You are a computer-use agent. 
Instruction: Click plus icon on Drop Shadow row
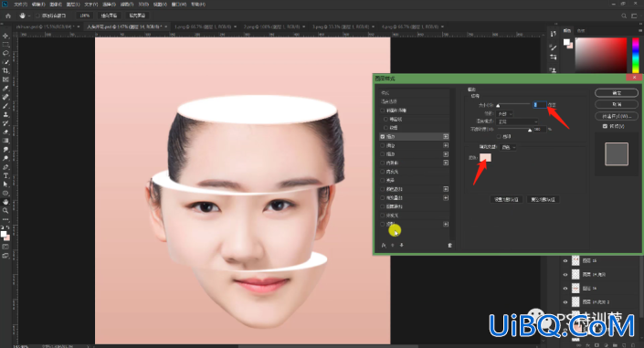point(446,224)
